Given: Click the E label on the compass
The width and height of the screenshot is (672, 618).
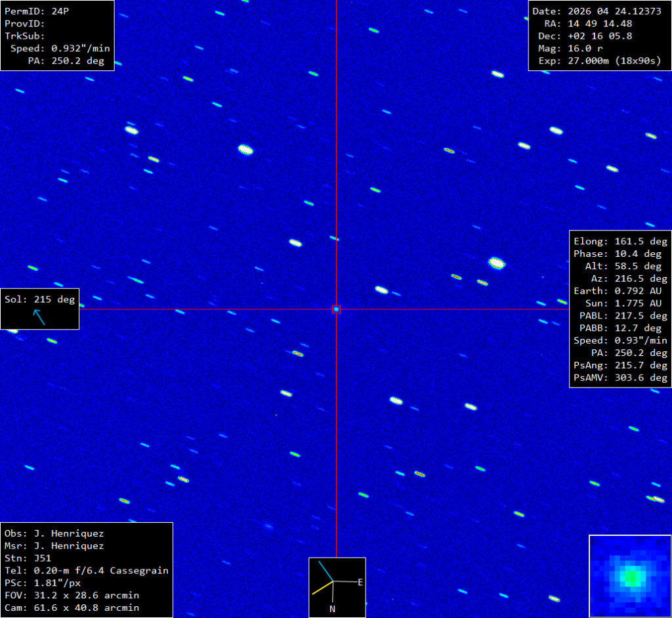Looking at the screenshot, I should click(x=360, y=582).
